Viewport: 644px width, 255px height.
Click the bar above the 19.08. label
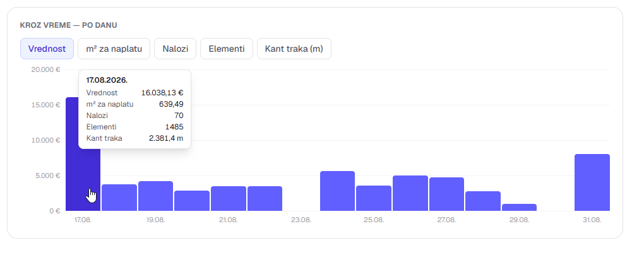click(x=156, y=196)
